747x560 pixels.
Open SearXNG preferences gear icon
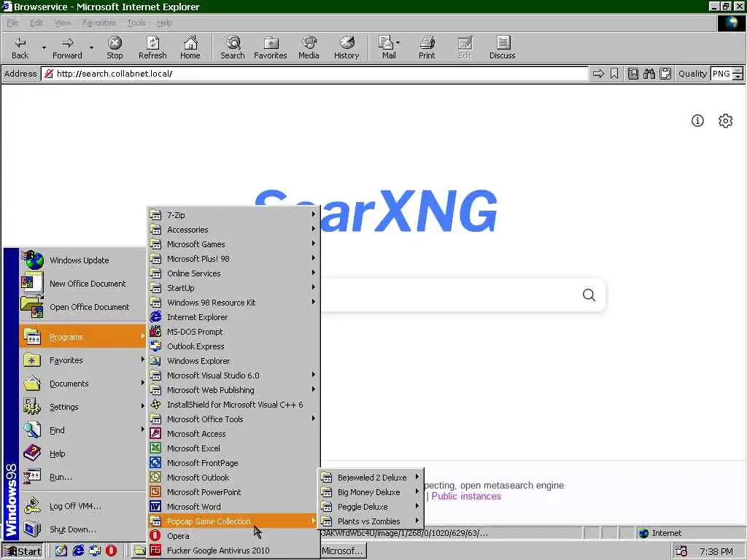click(726, 120)
